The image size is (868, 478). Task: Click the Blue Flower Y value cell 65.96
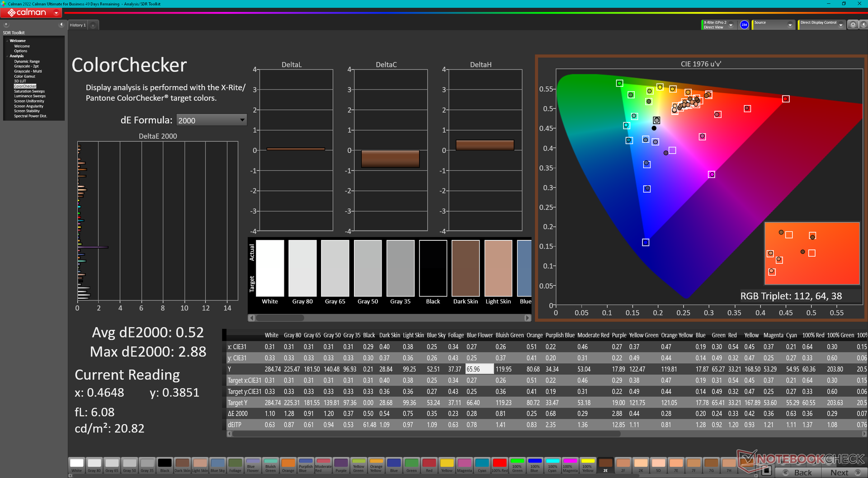click(479, 369)
